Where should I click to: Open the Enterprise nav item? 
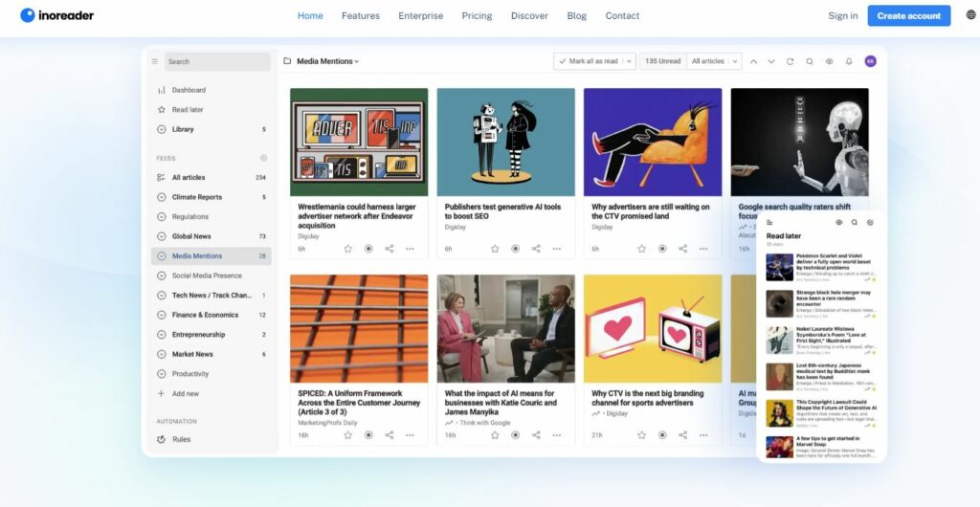421,15
